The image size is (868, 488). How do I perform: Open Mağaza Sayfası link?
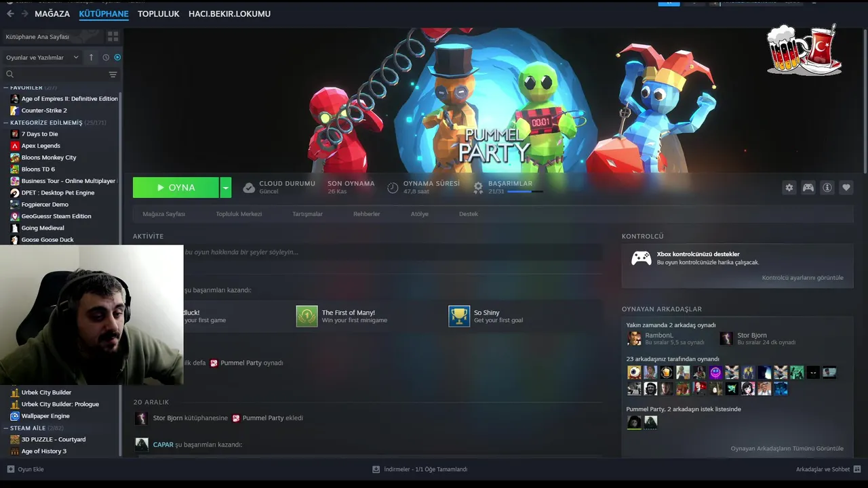pyautogui.click(x=164, y=214)
